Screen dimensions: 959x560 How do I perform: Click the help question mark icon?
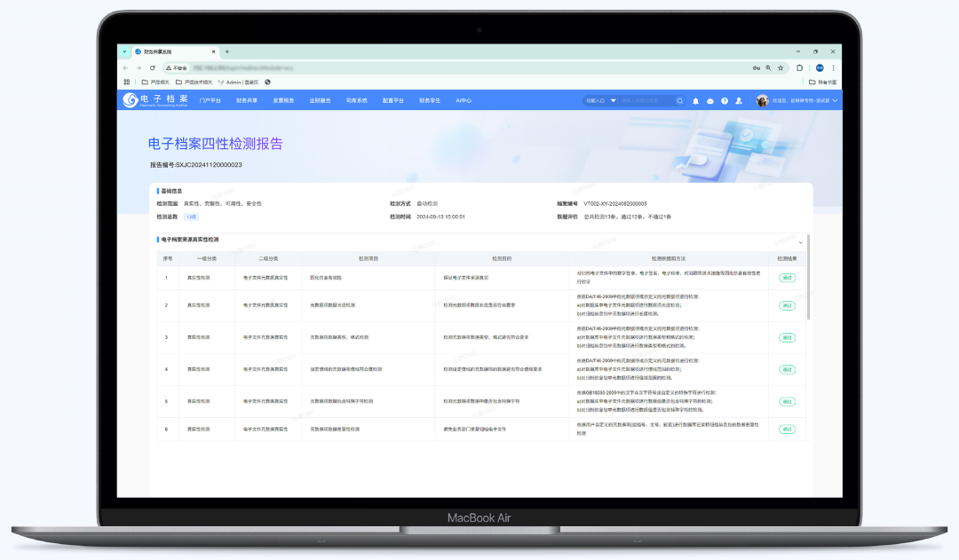(725, 101)
